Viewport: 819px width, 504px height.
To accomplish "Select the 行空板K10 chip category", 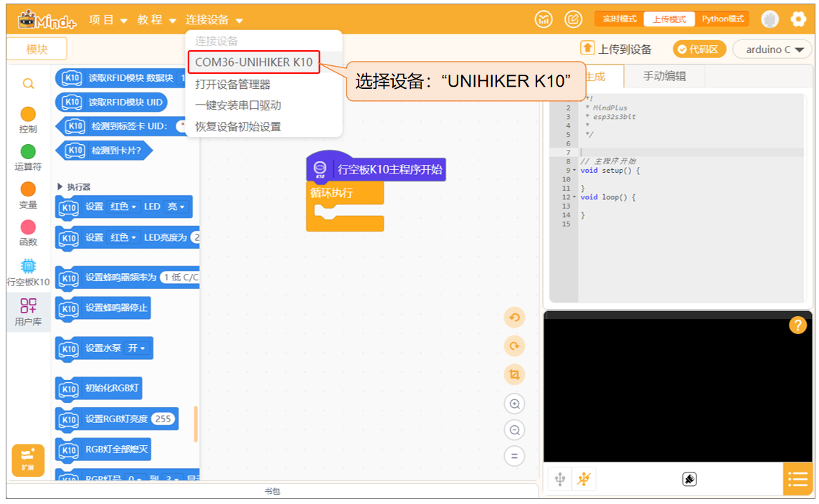I will pyautogui.click(x=28, y=272).
